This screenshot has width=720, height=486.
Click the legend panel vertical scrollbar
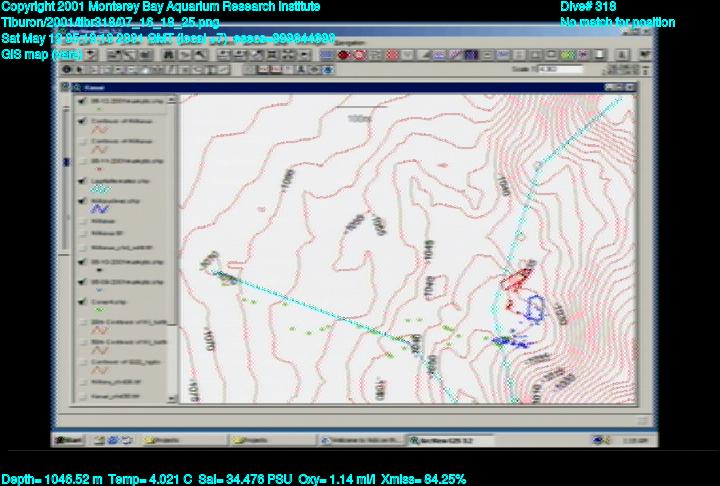tap(174, 250)
